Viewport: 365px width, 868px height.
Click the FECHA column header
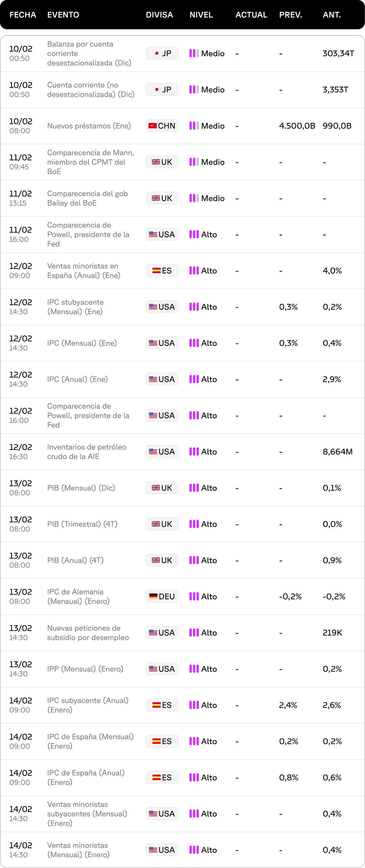click(23, 15)
